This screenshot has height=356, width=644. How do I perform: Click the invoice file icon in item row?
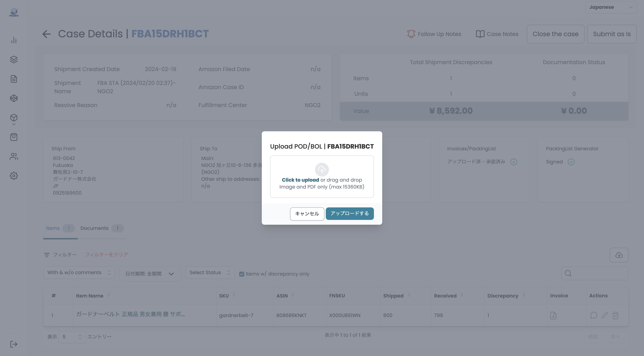(553, 316)
